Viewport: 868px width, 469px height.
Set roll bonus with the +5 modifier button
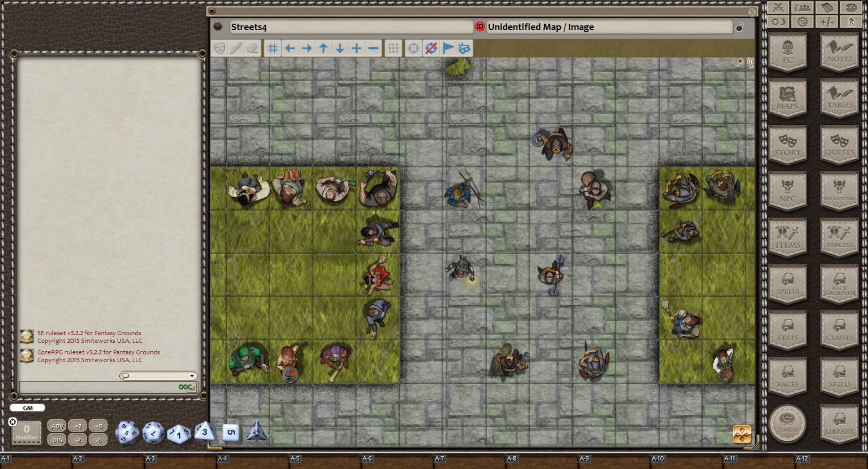[x=98, y=425]
